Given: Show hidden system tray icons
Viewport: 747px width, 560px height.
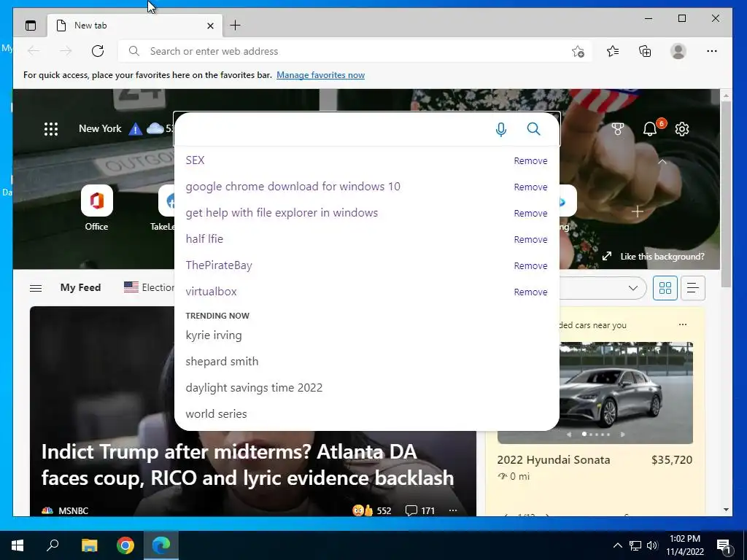Looking at the screenshot, I should pos(617,545).
